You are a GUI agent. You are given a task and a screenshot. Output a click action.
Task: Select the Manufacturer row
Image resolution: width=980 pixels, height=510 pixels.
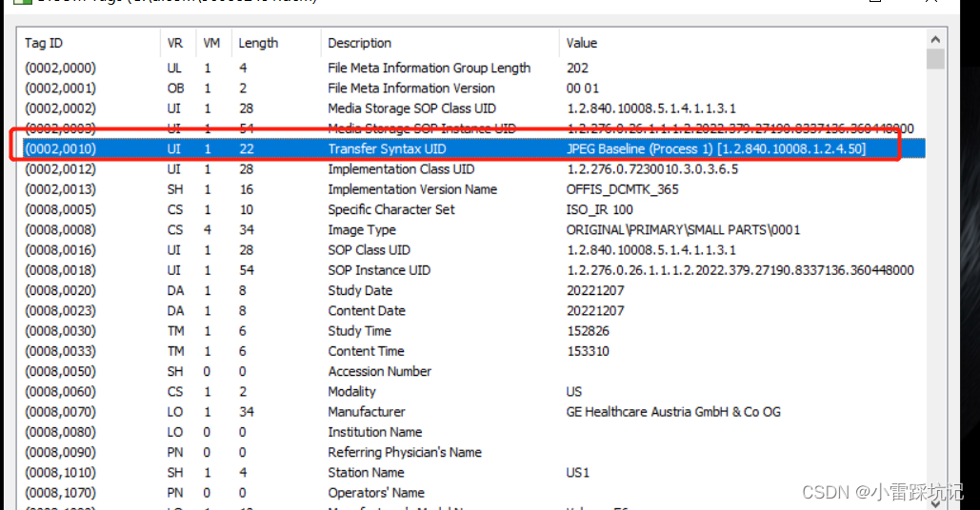click(x=473, y=412)
